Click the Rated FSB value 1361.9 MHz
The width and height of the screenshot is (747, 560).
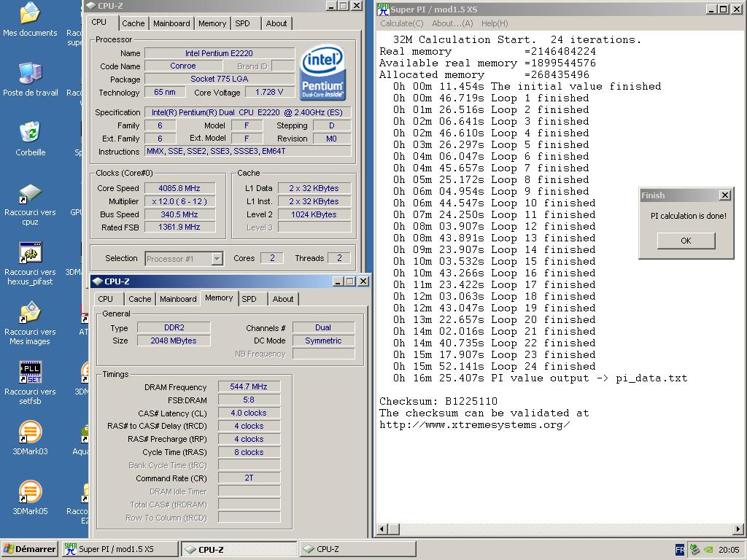tap(179, 227)
